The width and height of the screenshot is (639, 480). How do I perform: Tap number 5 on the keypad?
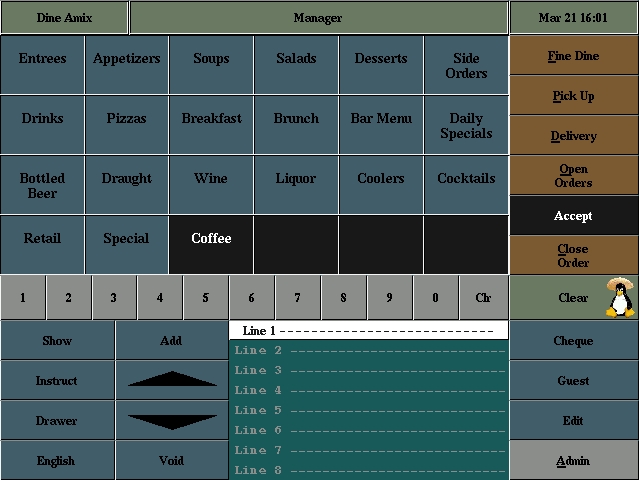[x=206, y=297]
